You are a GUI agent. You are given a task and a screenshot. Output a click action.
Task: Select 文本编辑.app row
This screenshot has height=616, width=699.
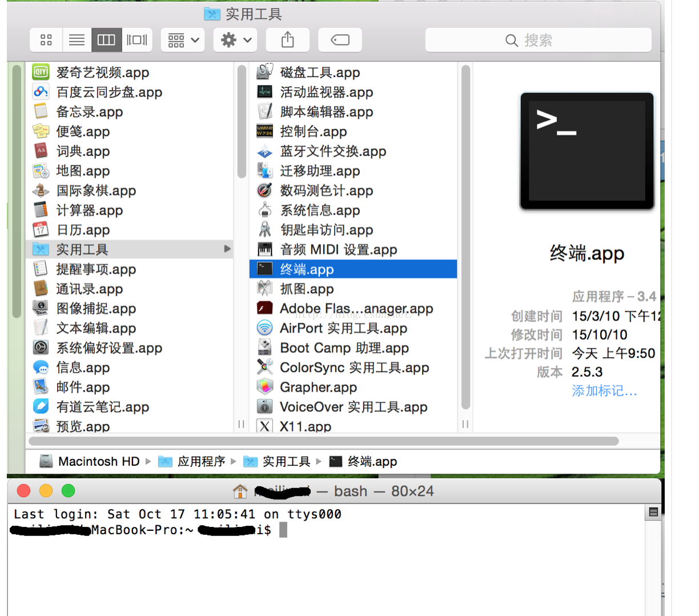coord(130,328)
